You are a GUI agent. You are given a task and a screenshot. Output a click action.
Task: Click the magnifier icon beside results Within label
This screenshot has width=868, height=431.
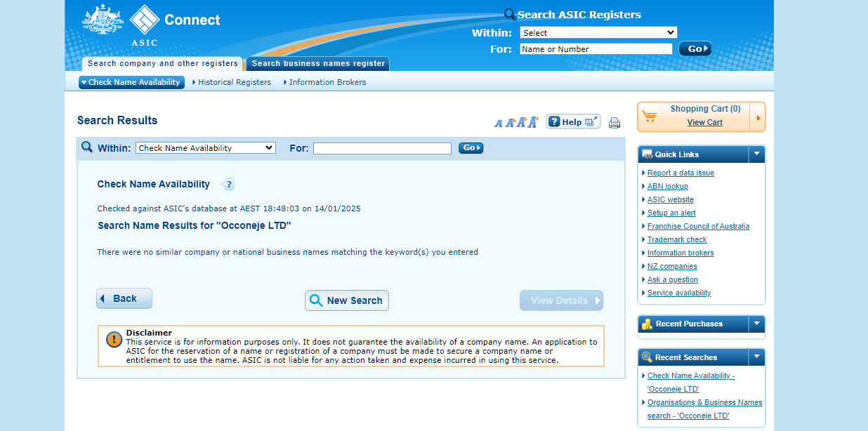point(87,147)
